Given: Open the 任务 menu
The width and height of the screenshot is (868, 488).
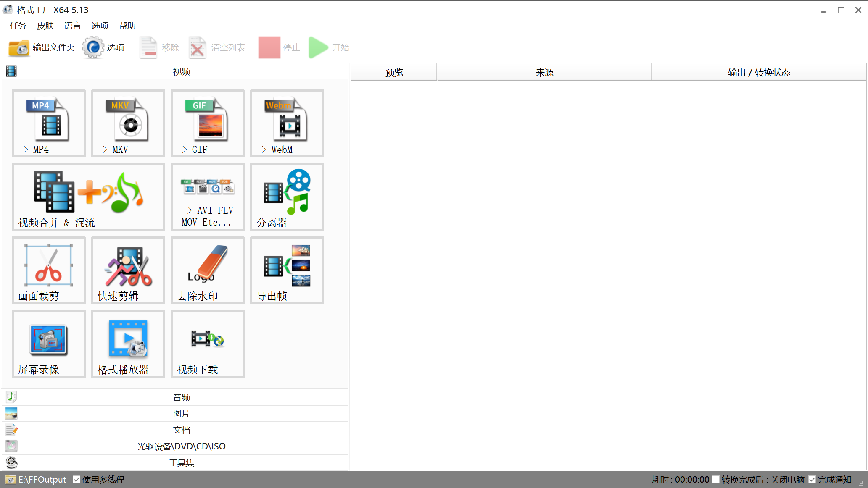Looking at the screenshot, I should click(x=18, y=26).
